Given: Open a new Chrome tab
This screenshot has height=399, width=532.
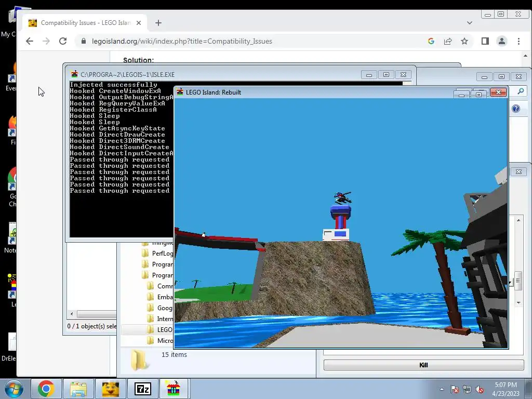Looking at the screenshot, I should (x=158, y=23).
